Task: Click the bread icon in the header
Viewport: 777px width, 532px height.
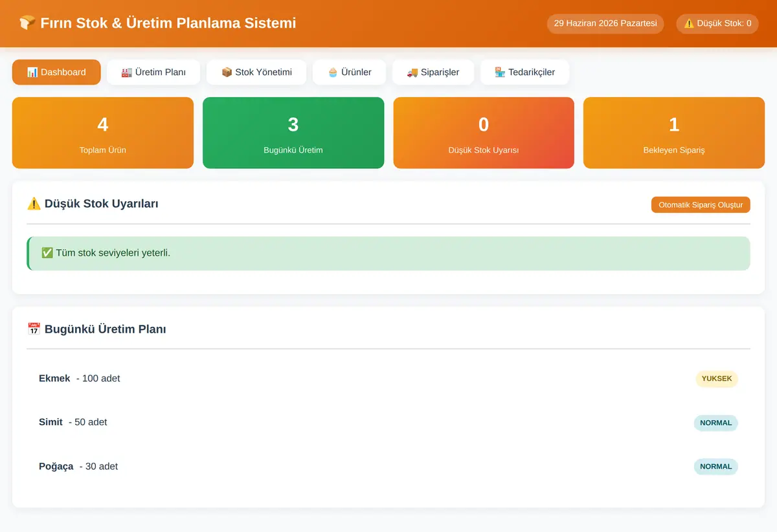Action: 27,23
